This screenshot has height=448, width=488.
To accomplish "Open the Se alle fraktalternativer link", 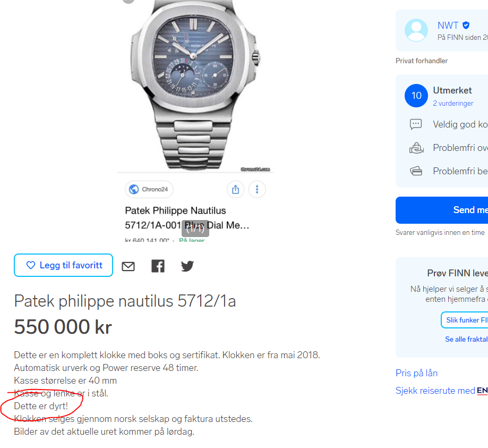I will [x=466, y=339].
